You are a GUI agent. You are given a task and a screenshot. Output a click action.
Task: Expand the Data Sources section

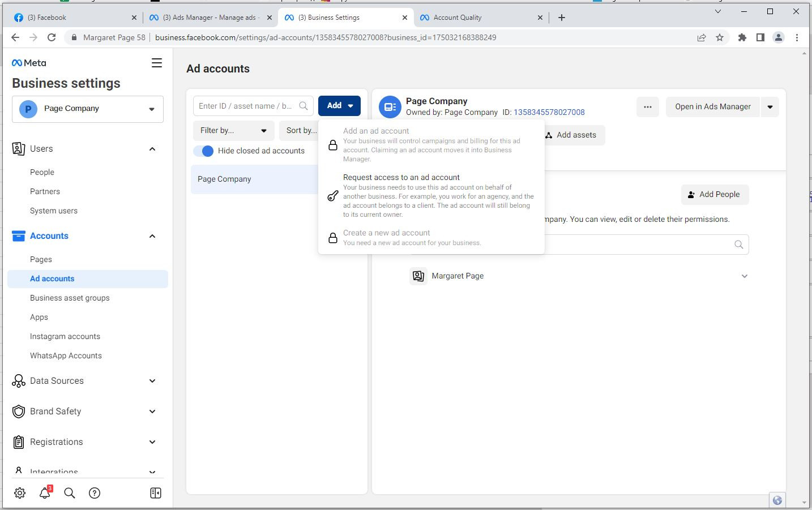tap(152, 381)
